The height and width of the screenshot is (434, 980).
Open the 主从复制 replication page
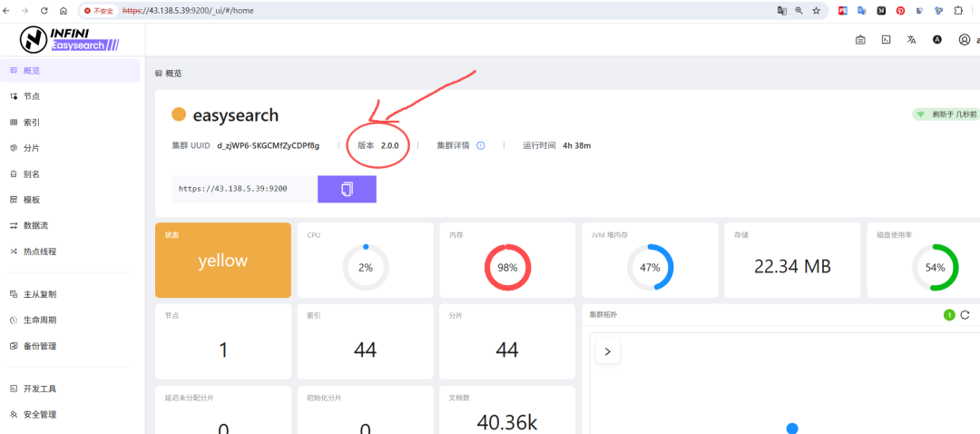tap(70, 294)
